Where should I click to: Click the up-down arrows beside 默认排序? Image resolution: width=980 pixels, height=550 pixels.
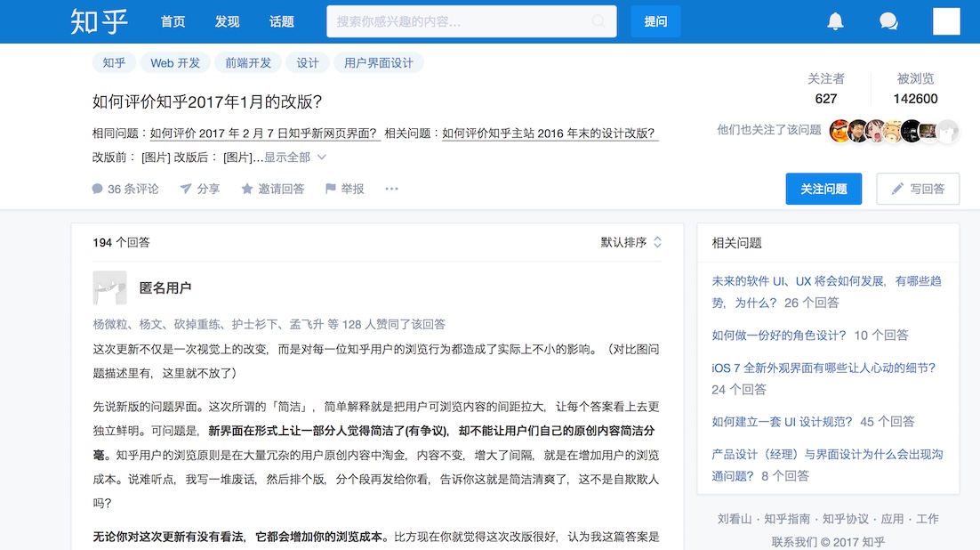click(657, 242)
